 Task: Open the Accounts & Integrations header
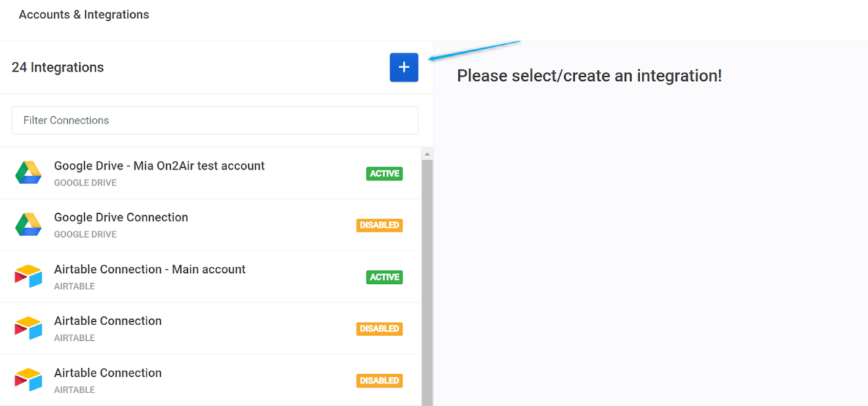pos(83,14)
